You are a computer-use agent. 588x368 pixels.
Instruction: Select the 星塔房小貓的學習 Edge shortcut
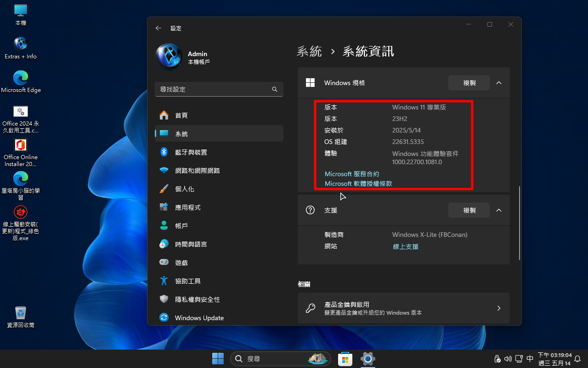pyautogui.click(x=21, y=186)
